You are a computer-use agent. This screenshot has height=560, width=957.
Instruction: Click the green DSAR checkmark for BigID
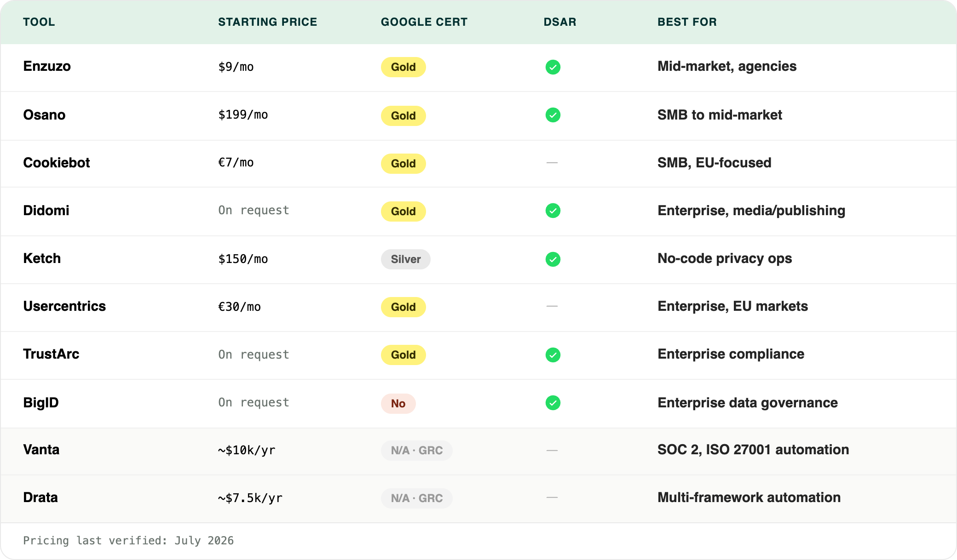pos(553,403)
